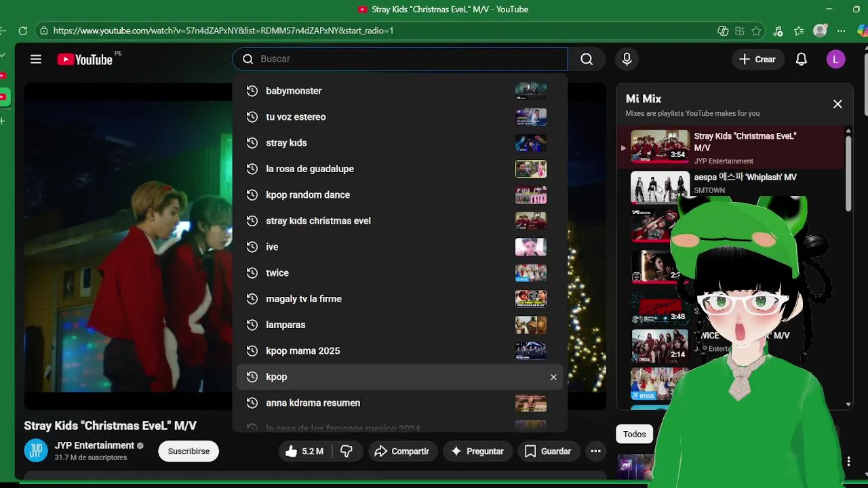Open the mix video with 3:48 duration
This screenshot has height=488, width=868.
pos(659,307)
